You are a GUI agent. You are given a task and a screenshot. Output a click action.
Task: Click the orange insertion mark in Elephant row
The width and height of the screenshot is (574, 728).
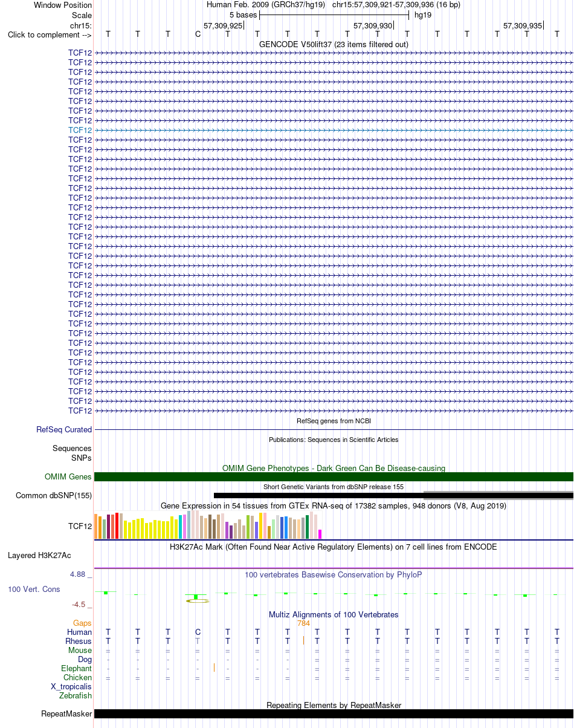(x=214, y=668)
